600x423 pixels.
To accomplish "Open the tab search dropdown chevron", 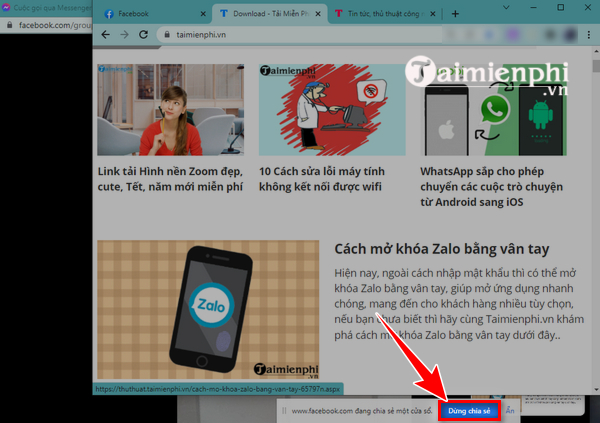I will (506, 7).
